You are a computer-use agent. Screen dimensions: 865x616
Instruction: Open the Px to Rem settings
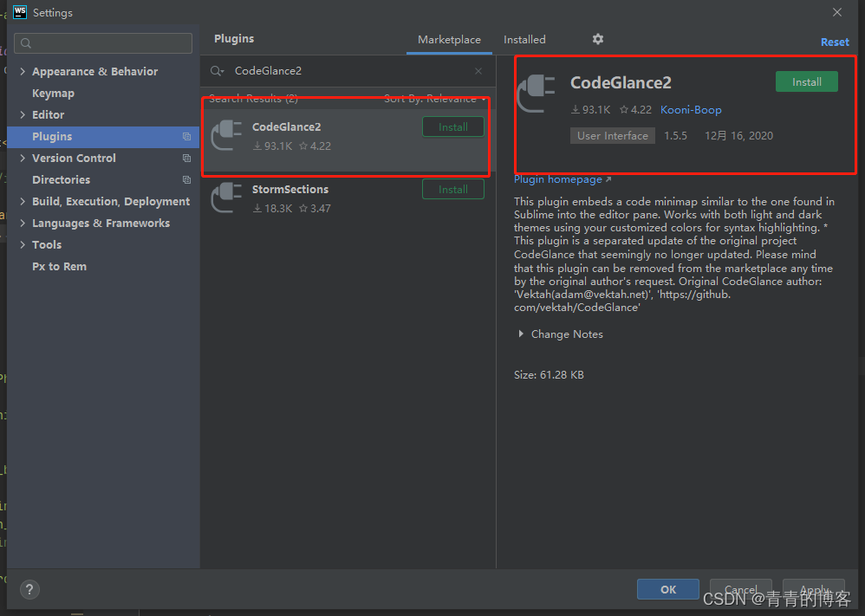59,266
